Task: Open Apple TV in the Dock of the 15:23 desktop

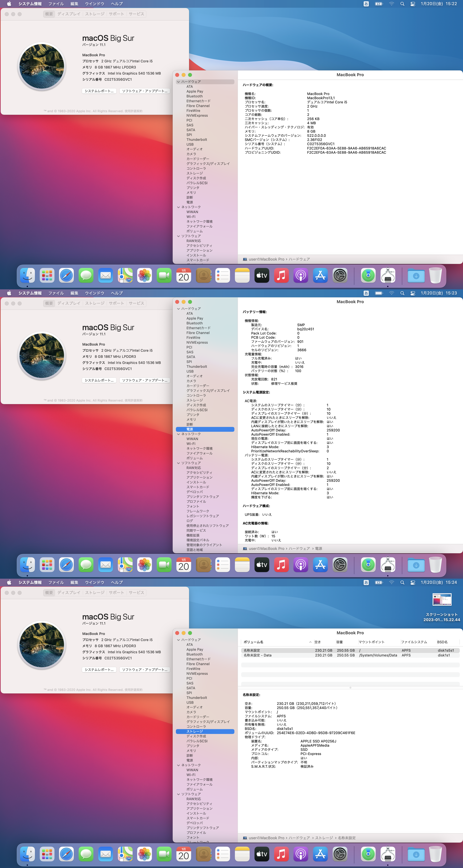Action: click(262, 565)
